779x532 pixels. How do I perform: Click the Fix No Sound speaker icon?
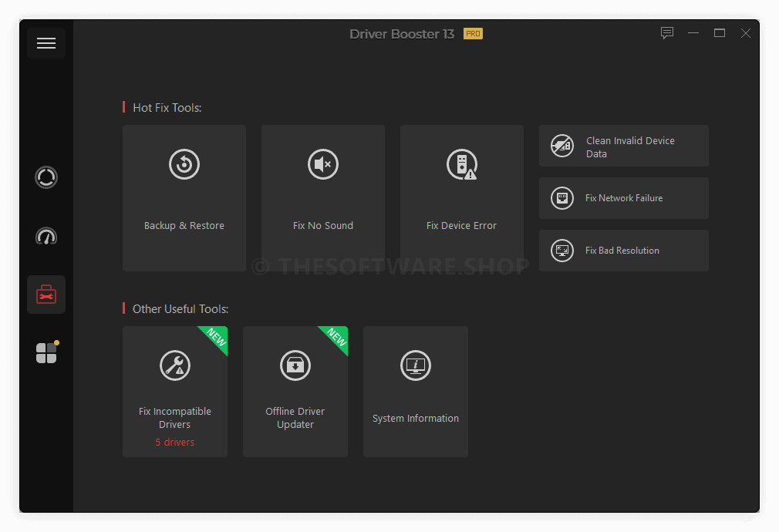[323, 164]
